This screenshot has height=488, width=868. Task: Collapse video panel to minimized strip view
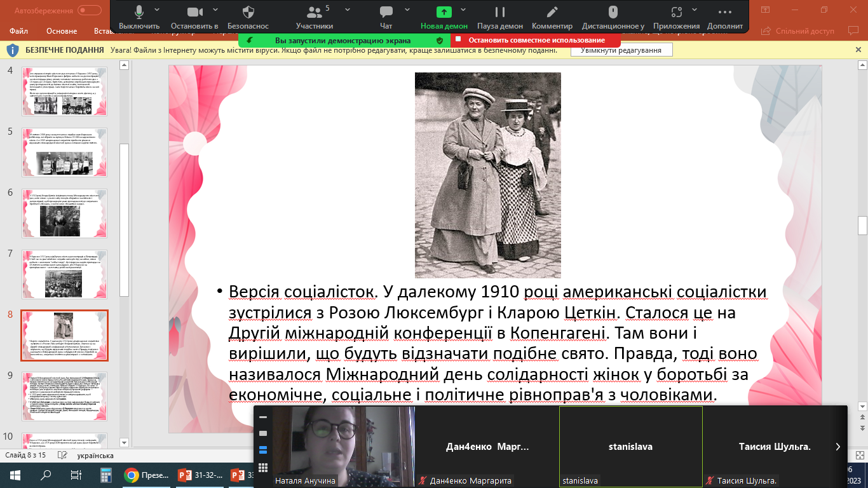tap(263, 417)
